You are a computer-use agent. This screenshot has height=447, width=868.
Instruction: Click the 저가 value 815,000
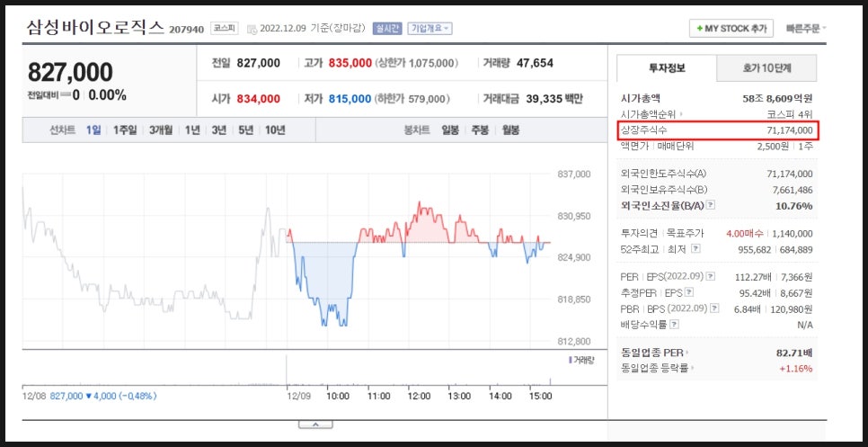(x=350, y=99)
